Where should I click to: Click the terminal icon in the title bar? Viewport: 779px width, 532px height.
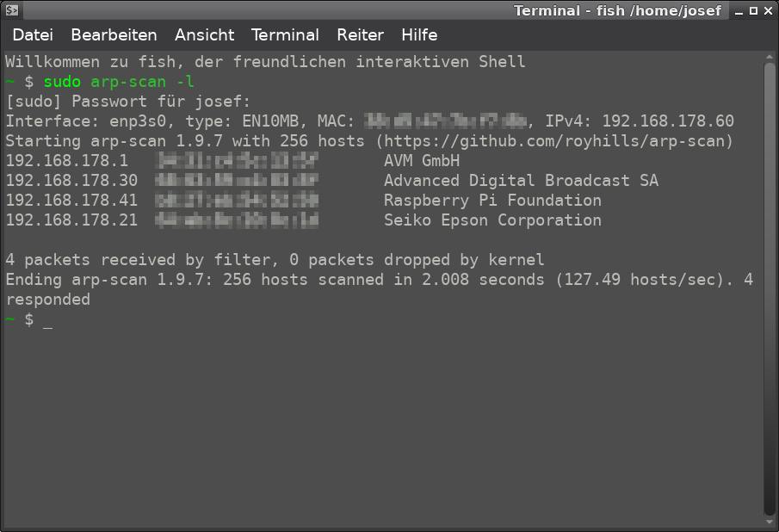[12, 11]
